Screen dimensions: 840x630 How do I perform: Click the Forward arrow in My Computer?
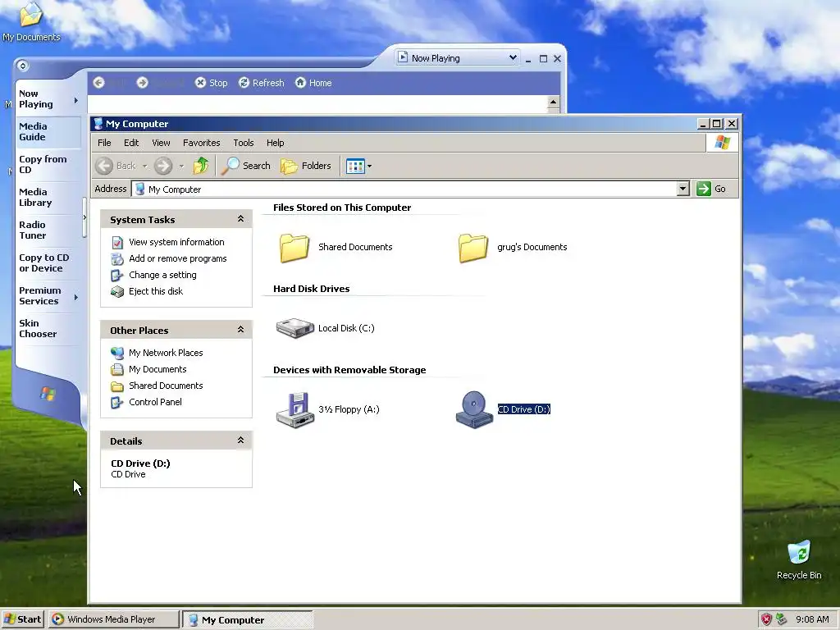[163, 166]
